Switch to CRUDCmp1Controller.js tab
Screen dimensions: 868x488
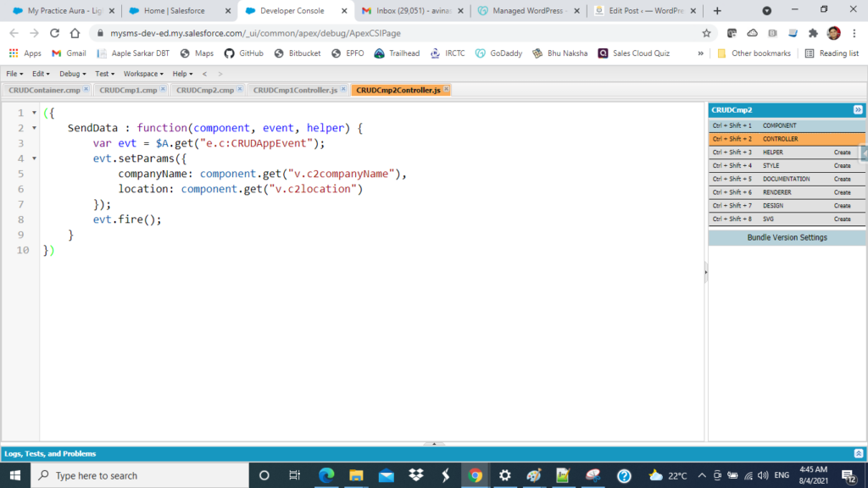295,90
